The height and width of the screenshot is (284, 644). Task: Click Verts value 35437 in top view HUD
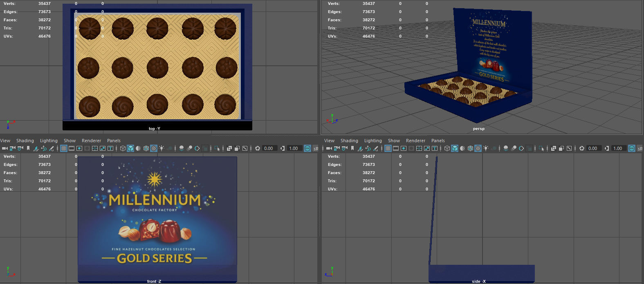click(45, 3)
